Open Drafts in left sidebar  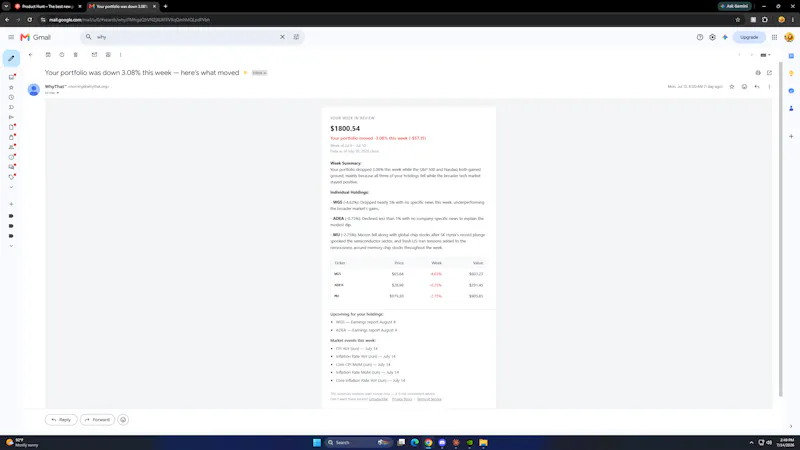(x=11, y=127)
